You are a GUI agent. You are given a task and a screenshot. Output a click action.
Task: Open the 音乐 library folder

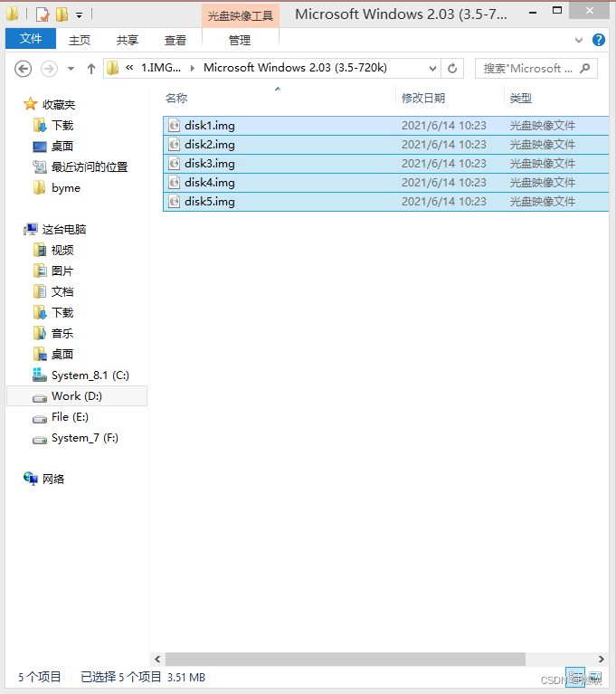coord(62,334)
